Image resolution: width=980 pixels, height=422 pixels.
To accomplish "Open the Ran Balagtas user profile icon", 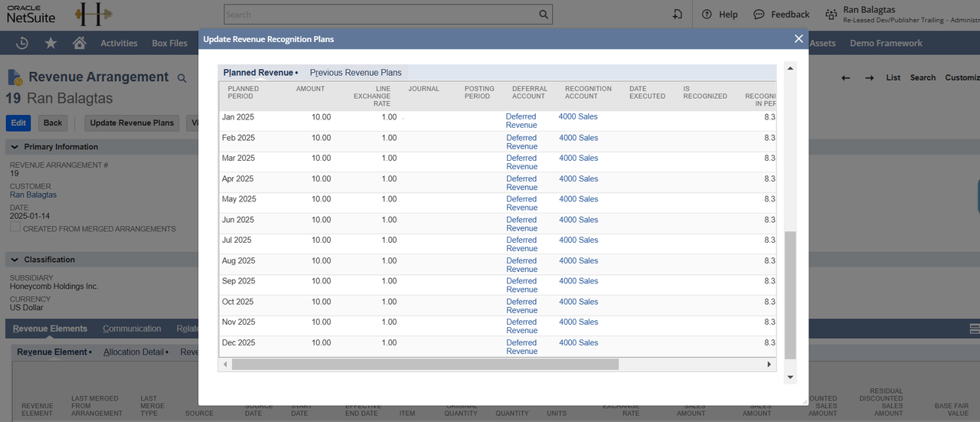I will (831, 15).
